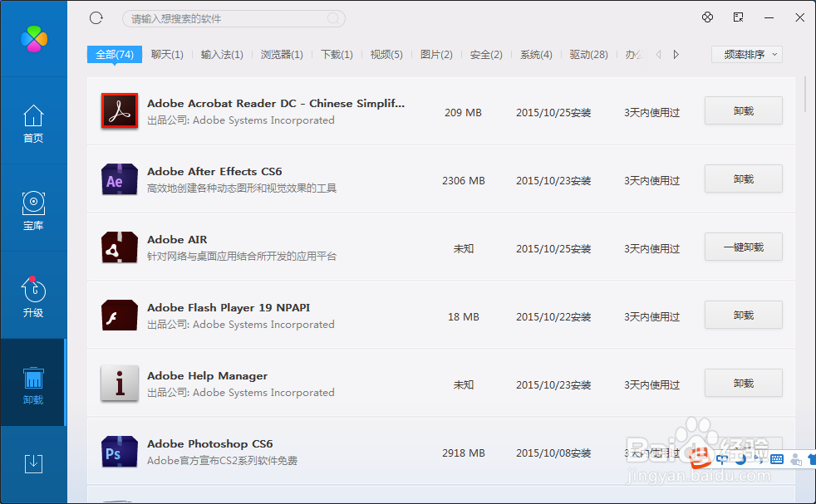Image resolution: width=816 pixels, height=504 pixels.
Task: Click the colorful app logo
Action: coord(34,39)
